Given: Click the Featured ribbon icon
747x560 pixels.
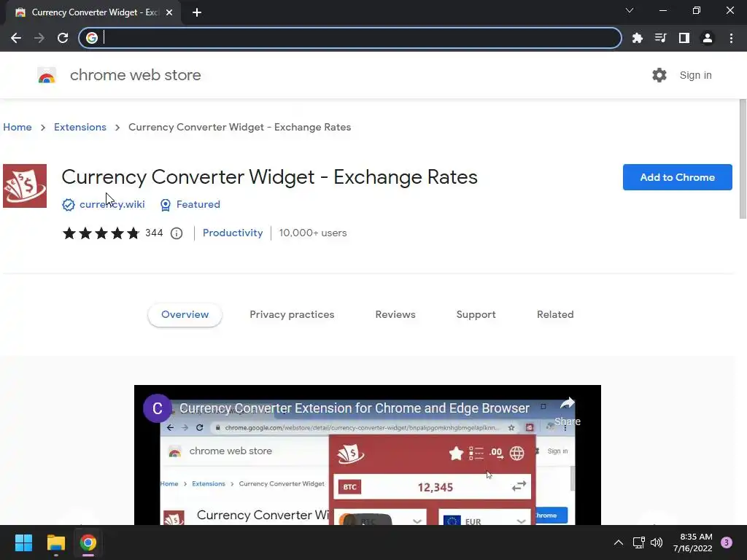Looking at the screenshot, I should point(166,205).
